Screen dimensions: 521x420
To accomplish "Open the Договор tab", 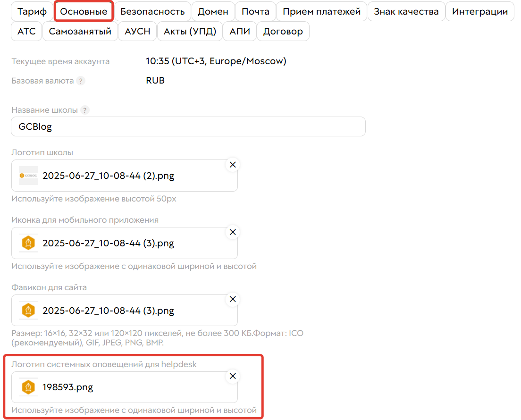I will pos(283,31).
